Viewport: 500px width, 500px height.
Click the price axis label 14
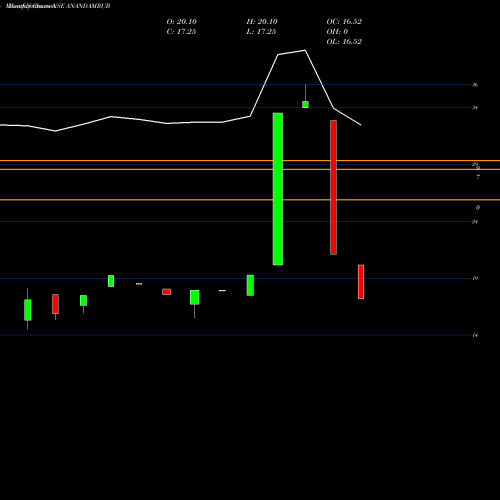pos(475,335)
